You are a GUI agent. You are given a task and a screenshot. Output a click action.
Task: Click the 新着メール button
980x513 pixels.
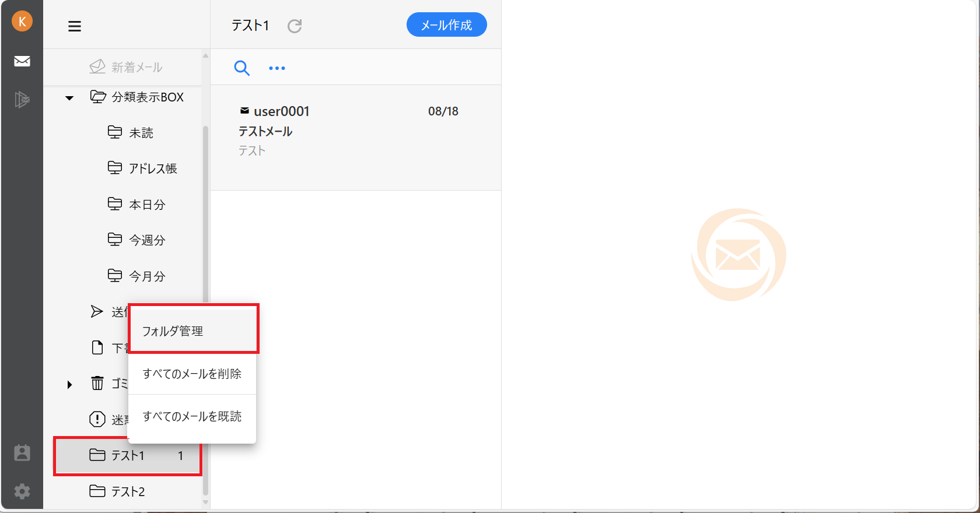click(x=126, y=67)
